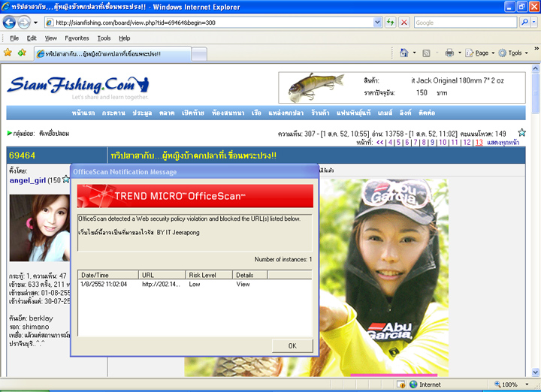This screenshot has height=392, width=541.
Task: Click หน้าแรก in the site navigation bar
Action: (83, 113)
